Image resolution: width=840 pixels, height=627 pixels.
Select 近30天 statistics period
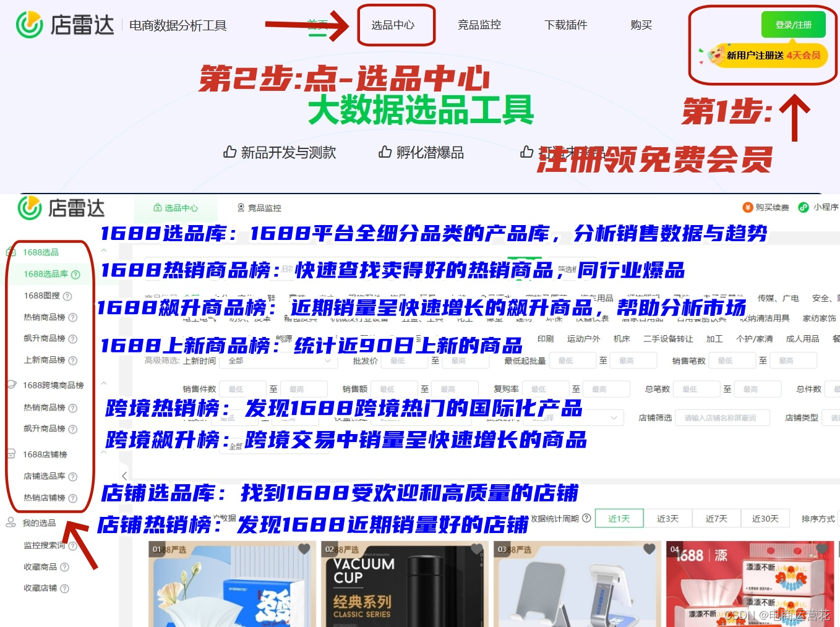pos(765,518)
